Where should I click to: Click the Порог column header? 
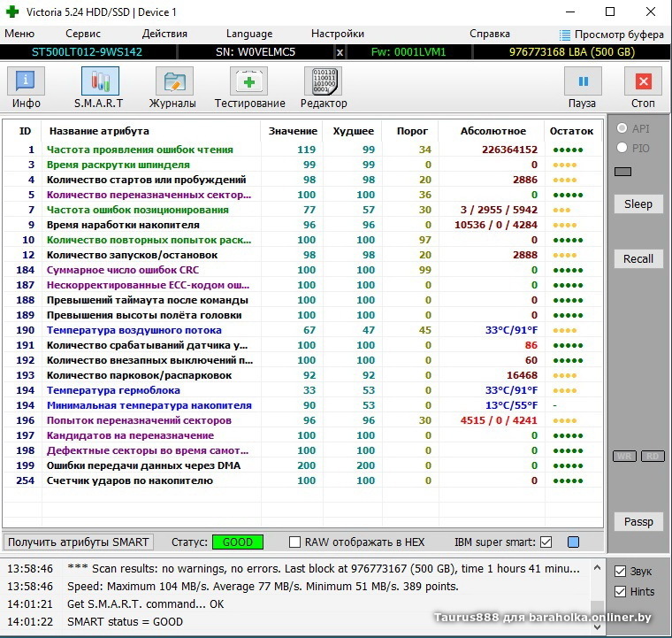tap(412, 131)
